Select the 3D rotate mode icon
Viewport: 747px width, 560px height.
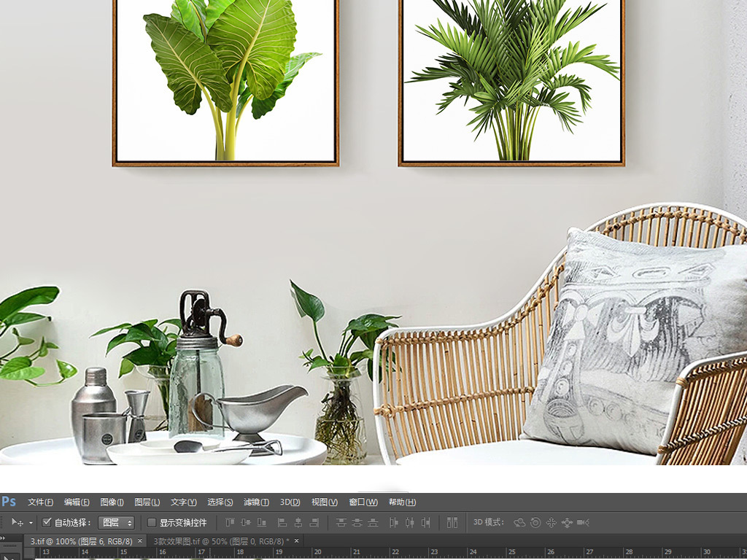point(520,523)
